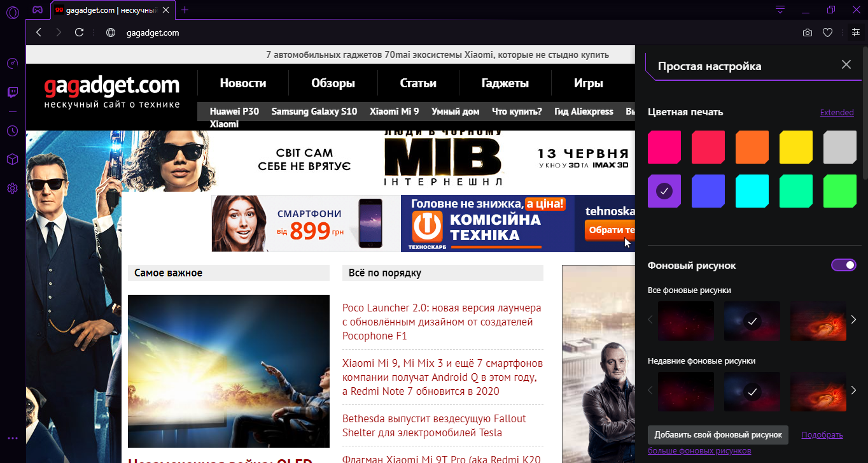Choose the orange accent color swatch
Viewport: 868px width, 463px height.
coord(752,147)
